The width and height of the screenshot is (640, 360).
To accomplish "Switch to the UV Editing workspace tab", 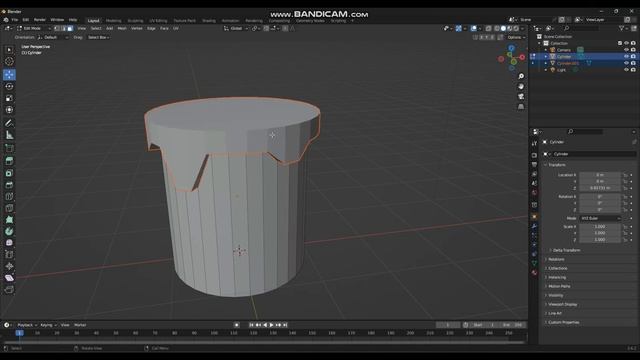I will (158, 20).
